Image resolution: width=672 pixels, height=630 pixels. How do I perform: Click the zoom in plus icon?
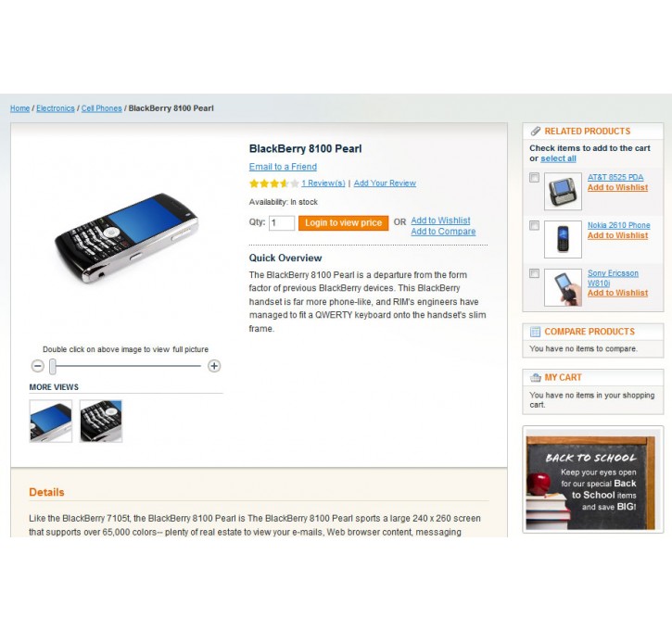pyautogui.click(x=214, y=366)
